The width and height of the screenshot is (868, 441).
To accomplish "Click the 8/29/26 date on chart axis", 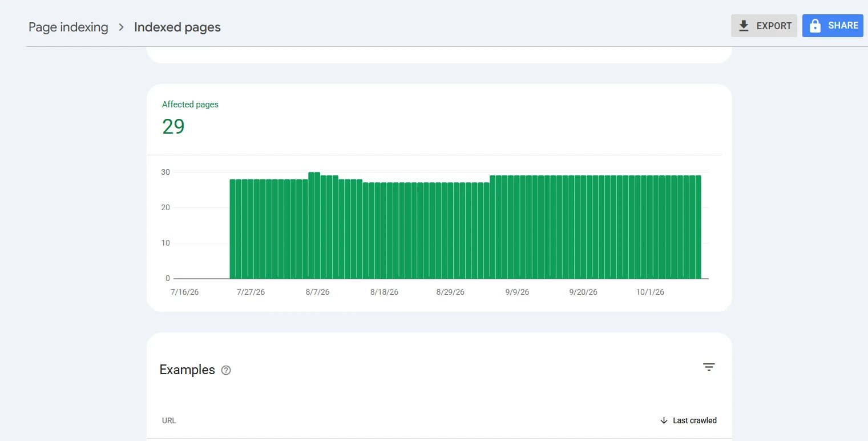I will 450,292.
